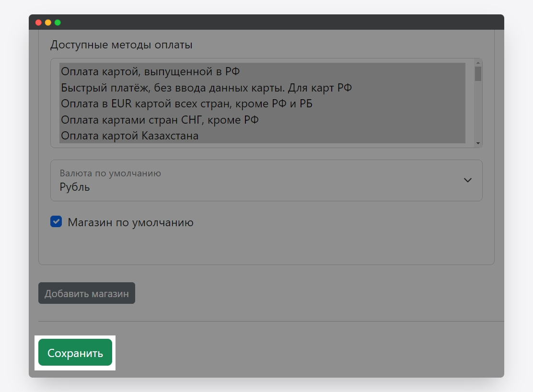
Task: Select 'Оплата картой, выпущенной в РФ' option
Action: (150, 71)
